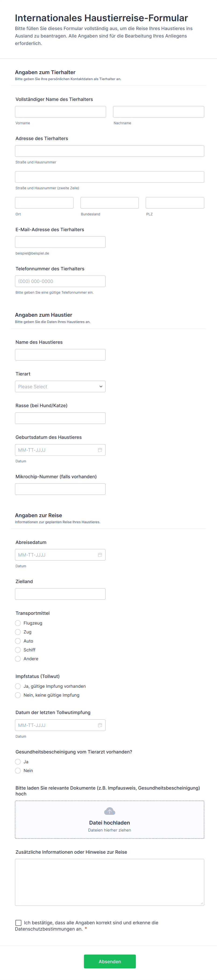Image resolution: width=217 pixels, height=980 pixels.
Task: Open calendar picker for Abreisedatum
Action: click(x=100, y=555)
